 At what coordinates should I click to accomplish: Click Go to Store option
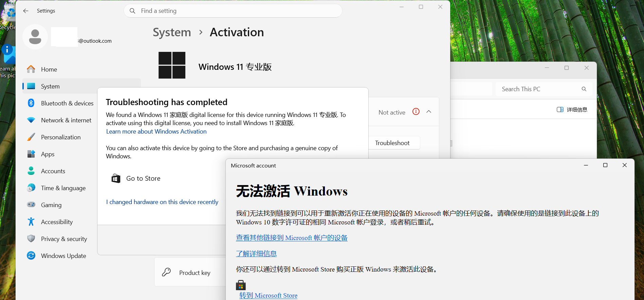click(136, 178)
